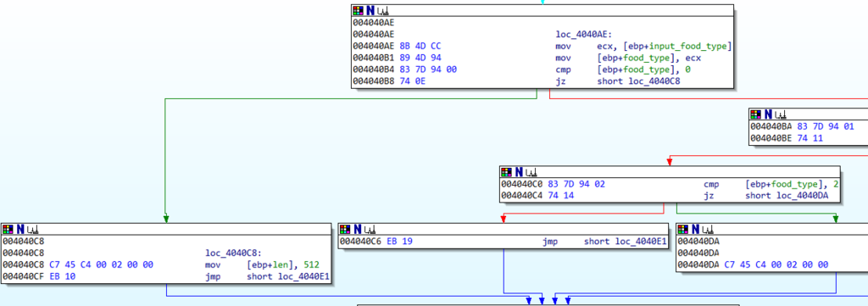Click bytes '83 7D 94 00' at 004040B4
Screen dimensions: 868x306
pyautogui.click(x=427, y=70)
